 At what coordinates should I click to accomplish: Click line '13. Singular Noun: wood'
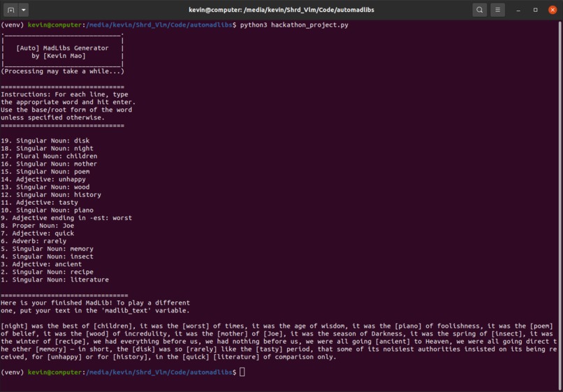pyautogui.click(x=45, y=187)
